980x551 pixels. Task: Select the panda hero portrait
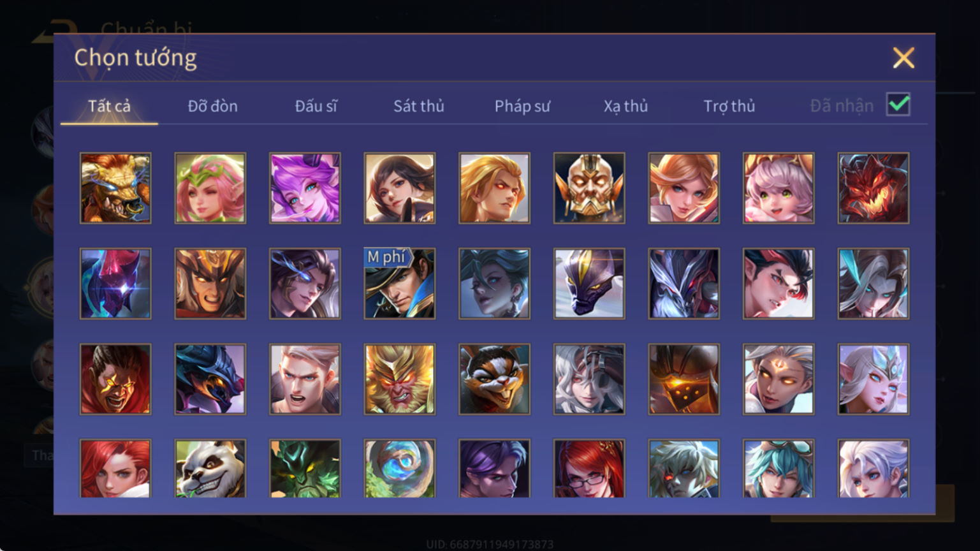click(x=210, y=469)
